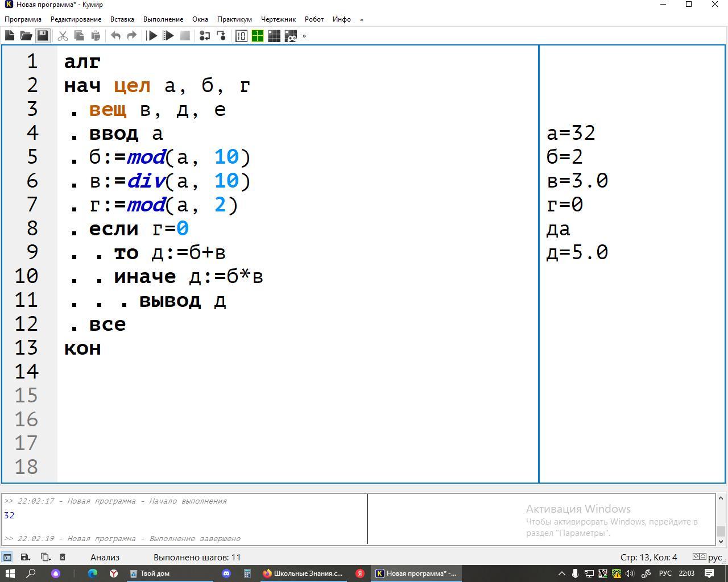Open the Чертежник green drawing window icon
Screen dimensions: 728x582
tap(258, 36)
